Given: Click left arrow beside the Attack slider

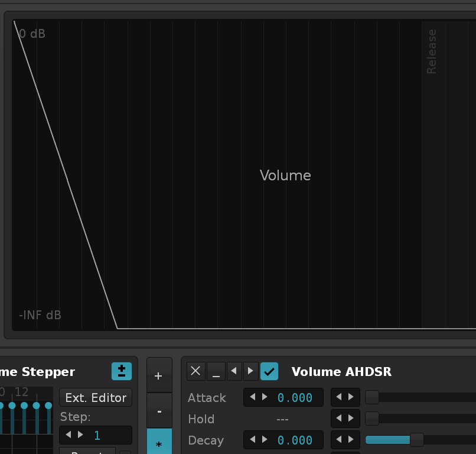Looking at the screenshot, I should [339, 397].
